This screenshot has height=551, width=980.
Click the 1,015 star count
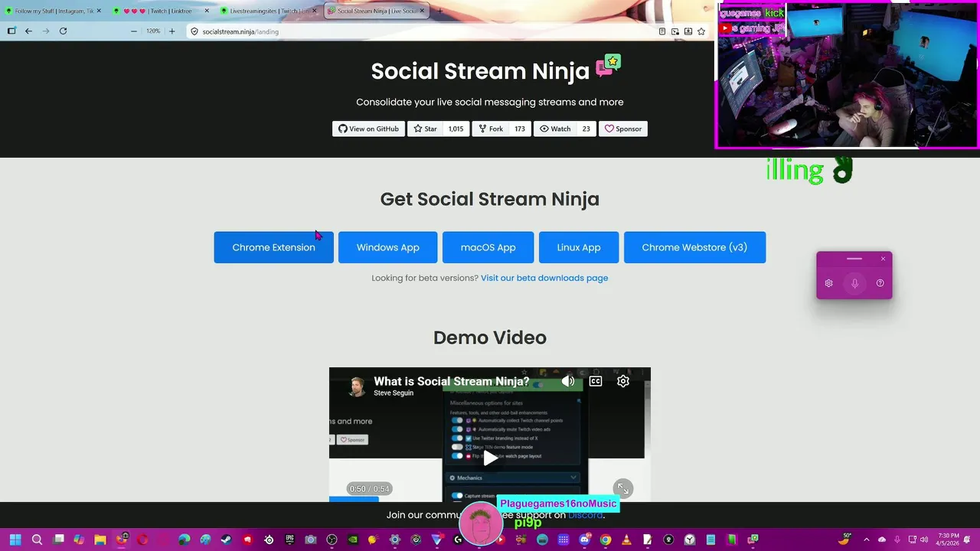[x=456, y=129]
